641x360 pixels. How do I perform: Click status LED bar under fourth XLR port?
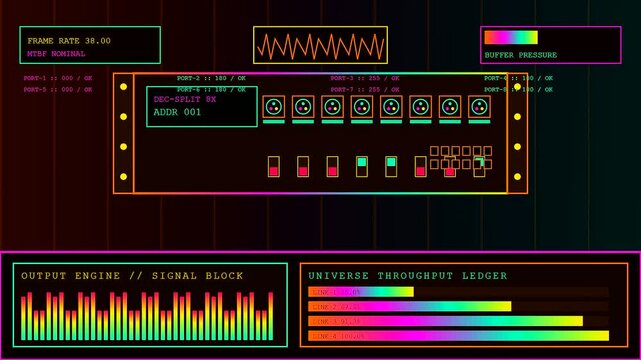[x=362, y=122]
